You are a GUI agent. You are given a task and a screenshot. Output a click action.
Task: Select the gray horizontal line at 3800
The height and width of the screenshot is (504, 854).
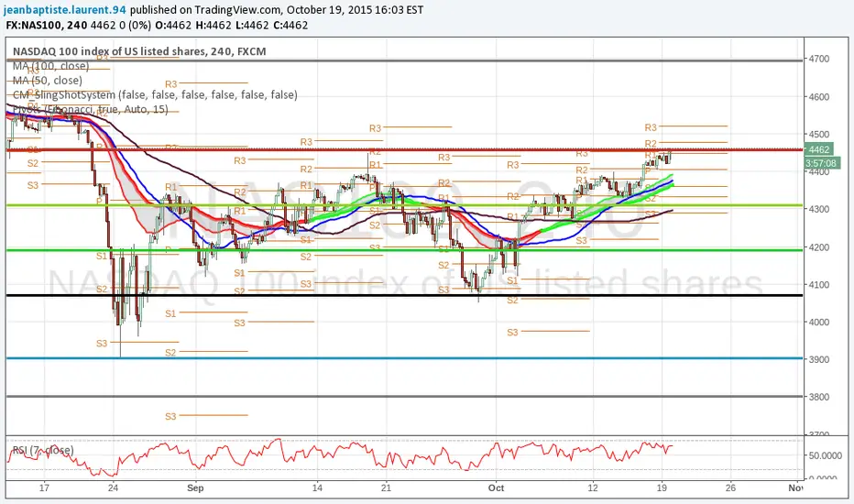(x=404, y=396)
